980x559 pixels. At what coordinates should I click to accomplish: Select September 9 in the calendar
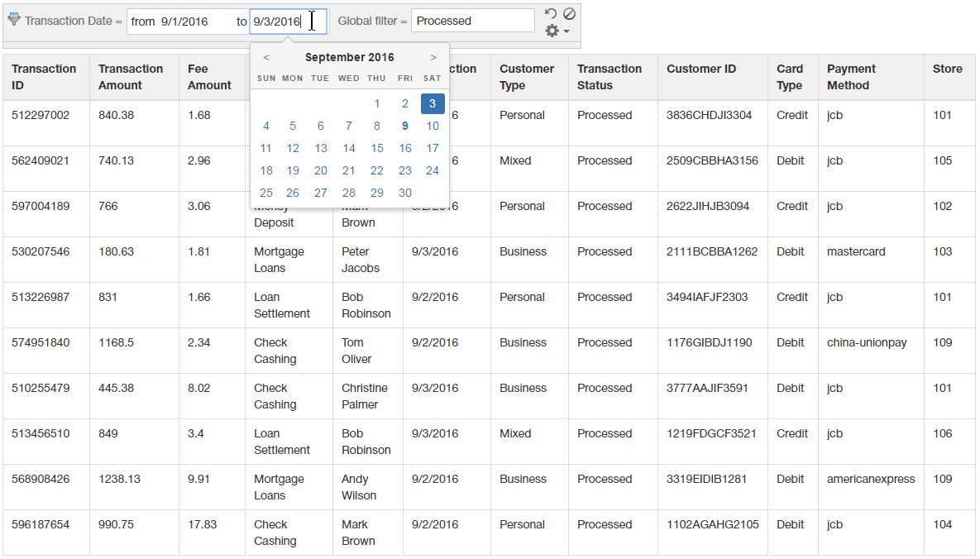pos(405,126)
